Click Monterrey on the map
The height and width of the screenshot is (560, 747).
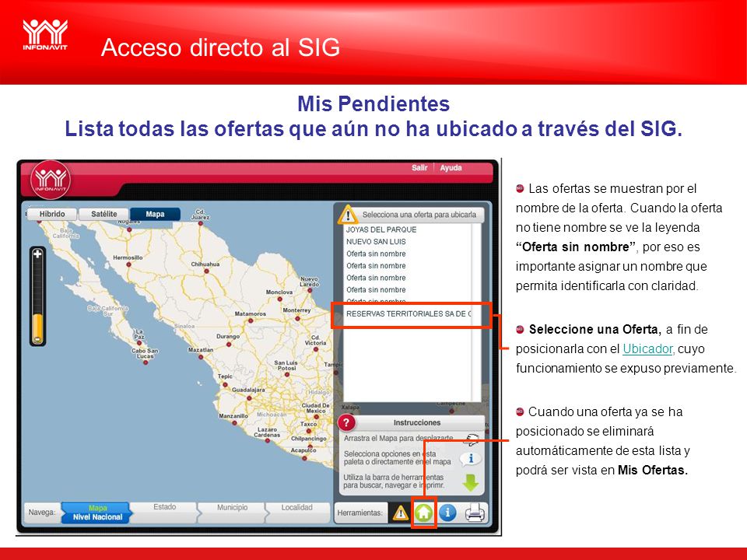click(296, 313)
